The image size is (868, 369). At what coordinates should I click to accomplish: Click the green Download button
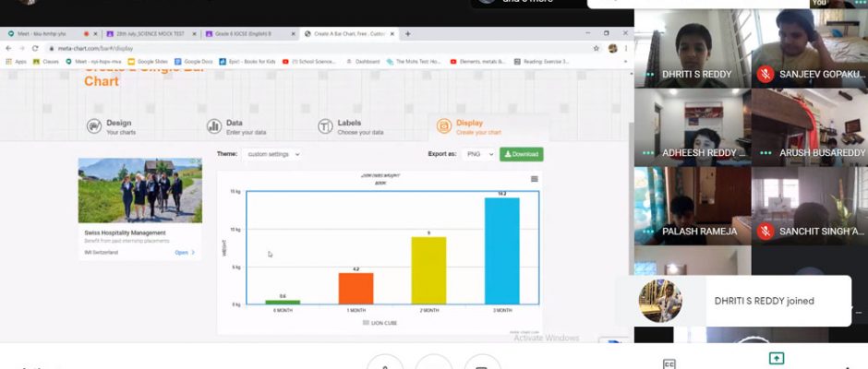click(x=522, y=154)
